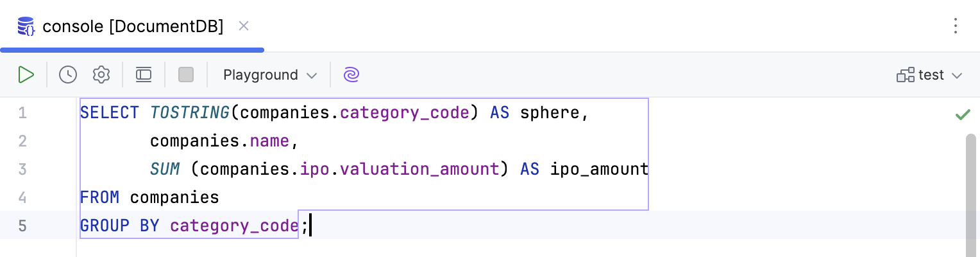The width and height of the screenshot is (980, 257).
Task: Close the console [DocumentDB] tab
Action: (243, 26)
